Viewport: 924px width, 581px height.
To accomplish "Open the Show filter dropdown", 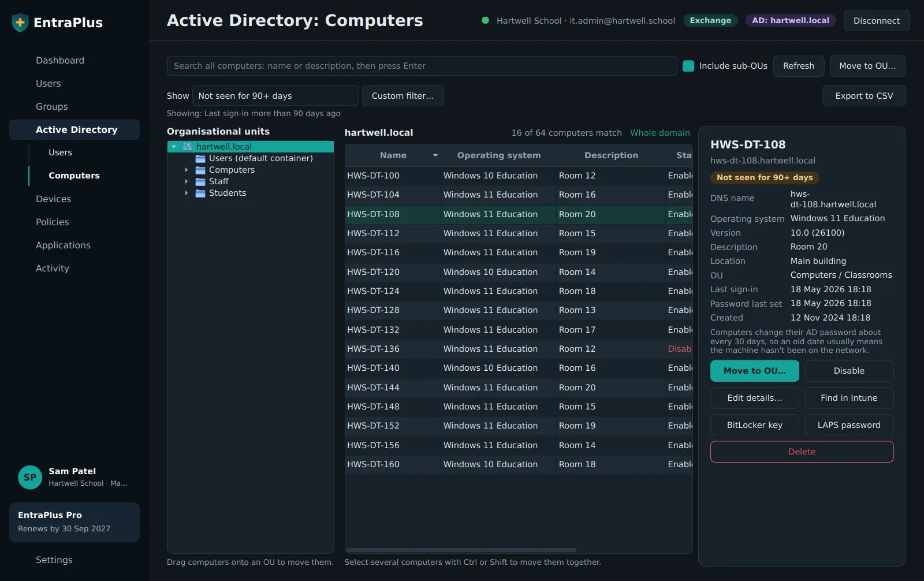I will [275, 96].
